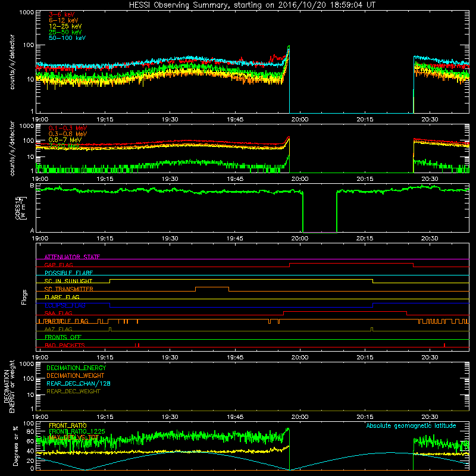The height and width of the screenshot is (476, 476).
Task: Select the MAX_DET_VS_TOT legend label
Action: [x=74, y=437]
